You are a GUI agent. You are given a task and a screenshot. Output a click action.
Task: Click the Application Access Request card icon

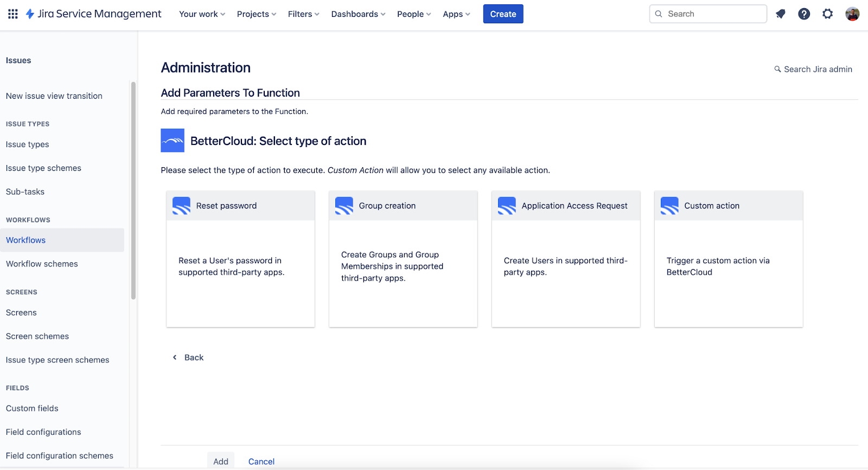coord(507,206)
